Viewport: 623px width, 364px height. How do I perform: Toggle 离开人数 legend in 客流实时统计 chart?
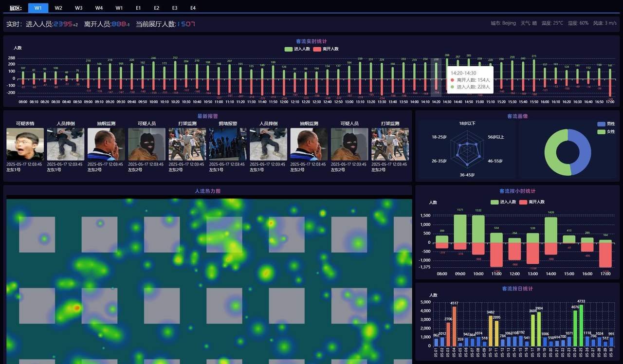pos(326,49)
